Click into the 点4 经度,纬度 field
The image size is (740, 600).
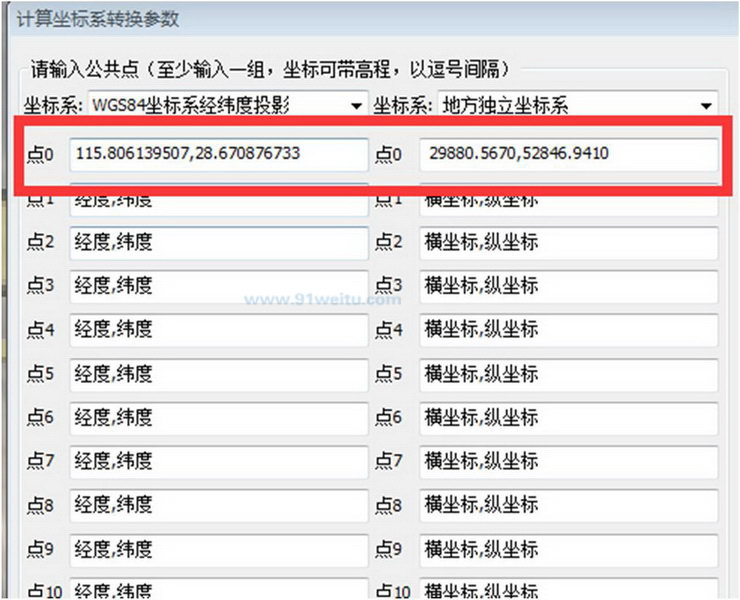tap(219, 330)
